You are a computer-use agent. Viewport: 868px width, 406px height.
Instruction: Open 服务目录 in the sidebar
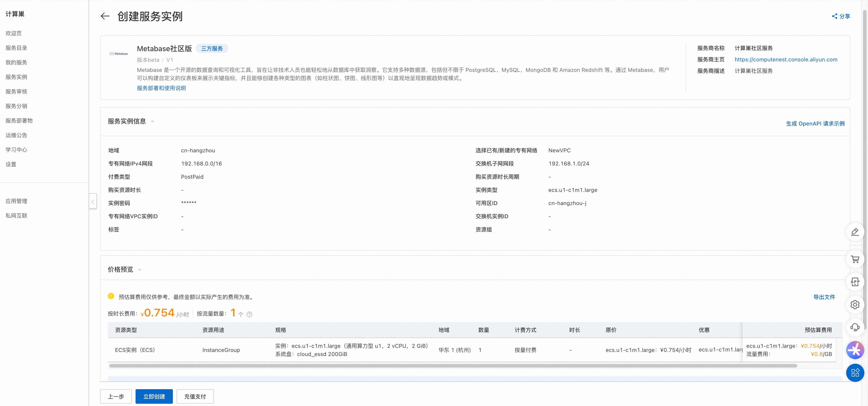16,48
